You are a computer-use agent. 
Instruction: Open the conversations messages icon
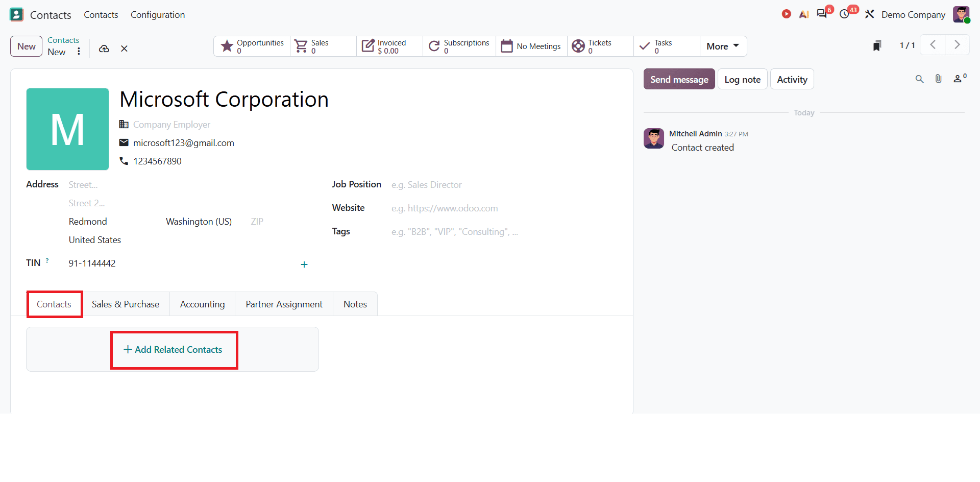(x=822, y=14)
